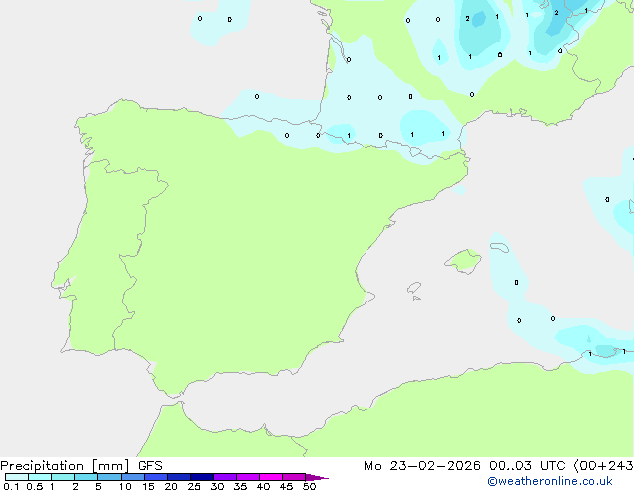Choose the 10–15 mm blue legend swatch
This screenshot has width=634, height=490.
tap(132, 477)
